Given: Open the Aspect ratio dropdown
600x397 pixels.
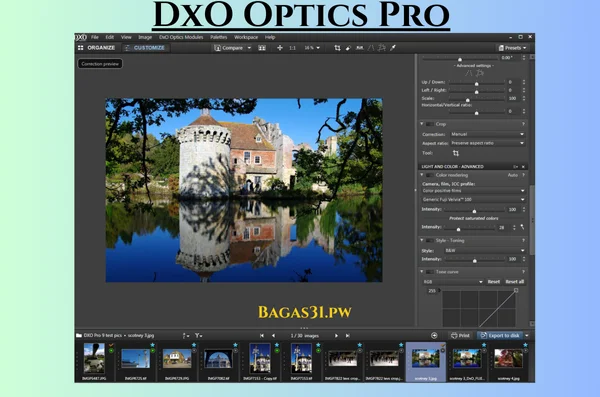Looking at the screenshot, I should (x=487, y=143).
